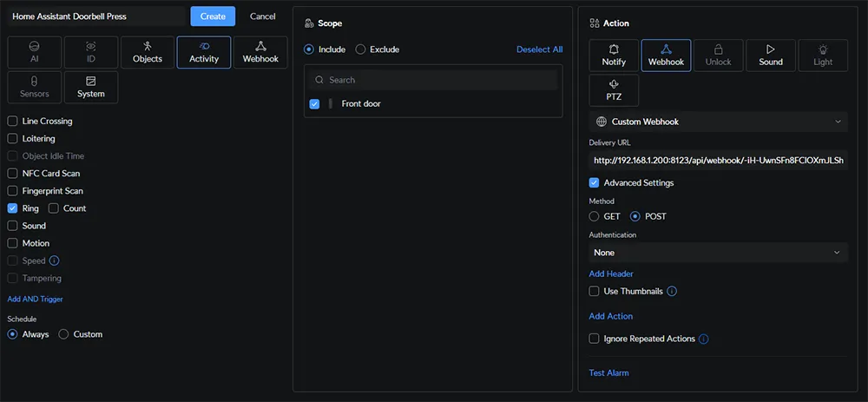Choose the Custom schedule option

(63, 334)
